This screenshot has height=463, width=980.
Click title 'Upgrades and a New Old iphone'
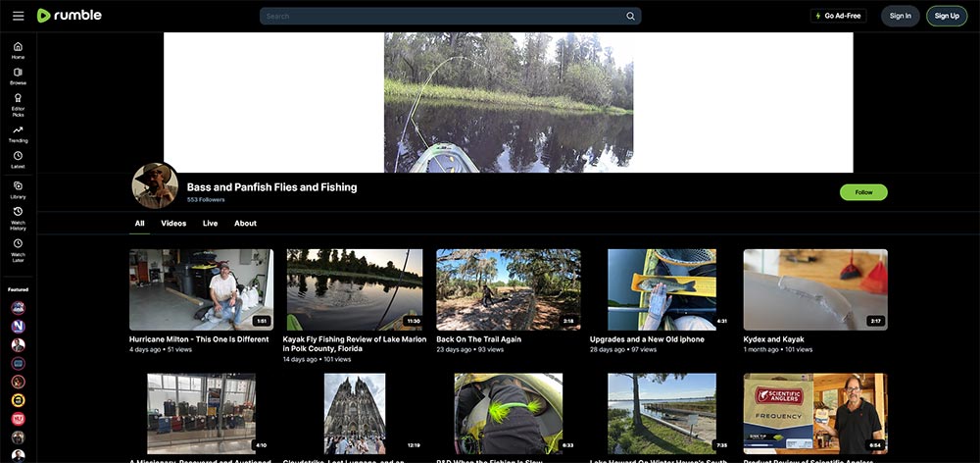pos(647,339)
